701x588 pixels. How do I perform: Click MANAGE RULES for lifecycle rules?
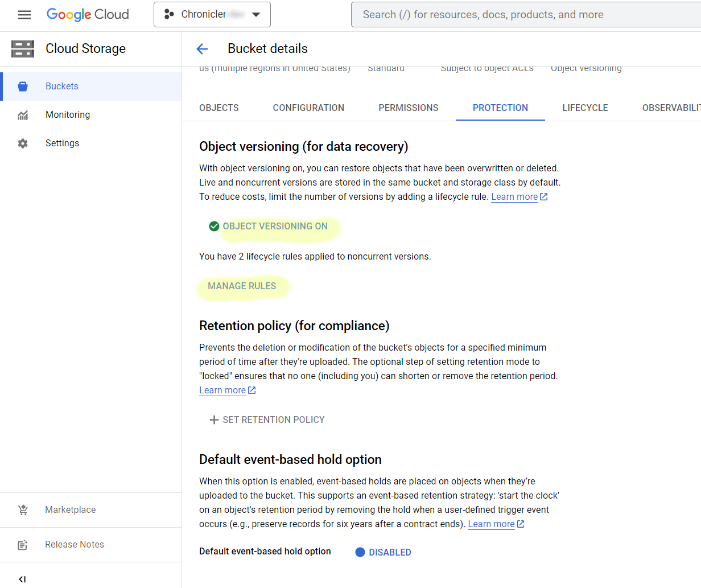[x=243, y=286]
